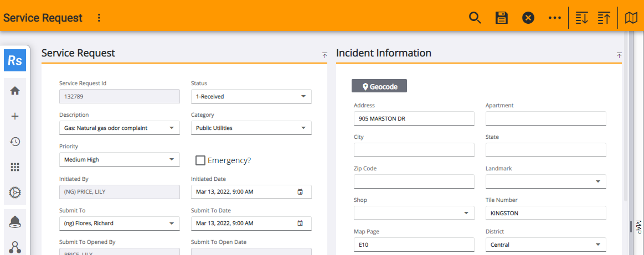Click the network nodes sidebar icon
Screen dimensions: 644x255
click(15, 247)
